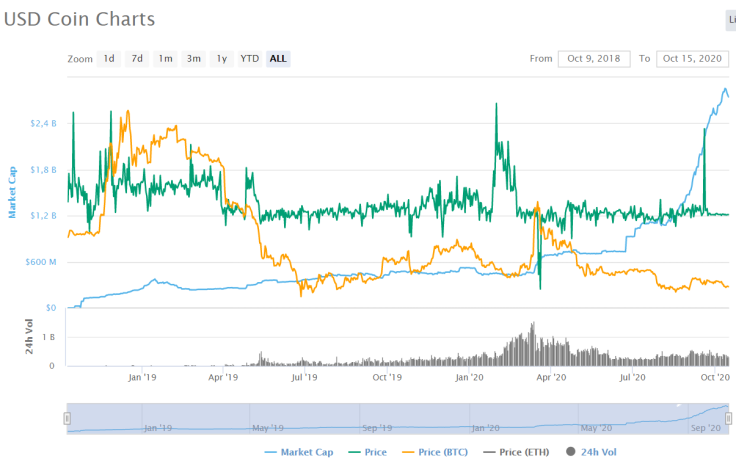The width and height of the screenshot is (736, 464).
Task: Click the 1 B volume axis label
Action: (x=48, y=337)
